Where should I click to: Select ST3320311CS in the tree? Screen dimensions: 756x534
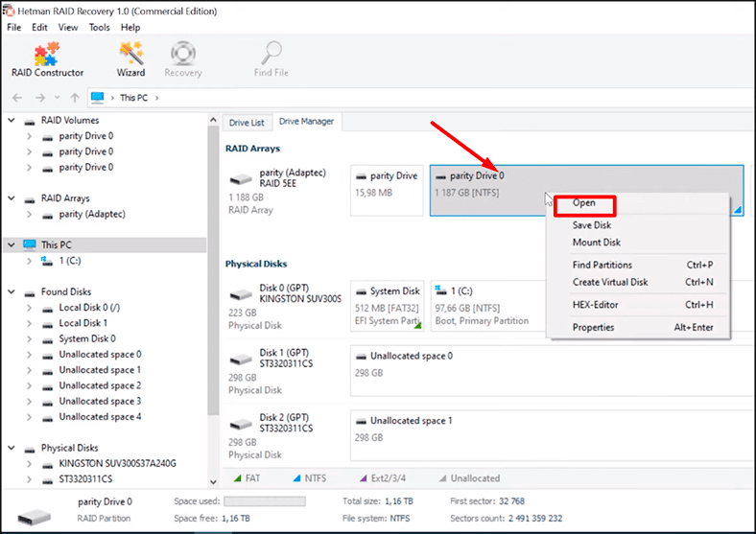[x=85, y=479]
